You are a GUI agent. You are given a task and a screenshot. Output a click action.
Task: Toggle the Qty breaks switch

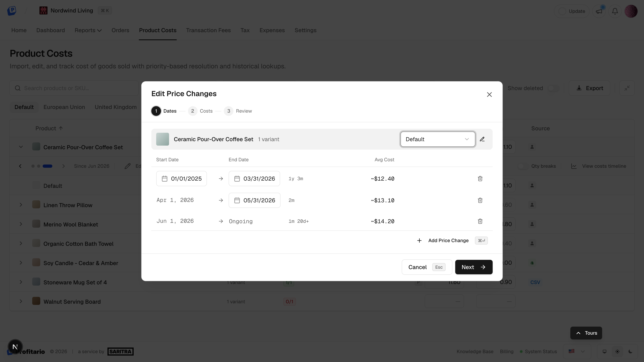coord(523,166)
